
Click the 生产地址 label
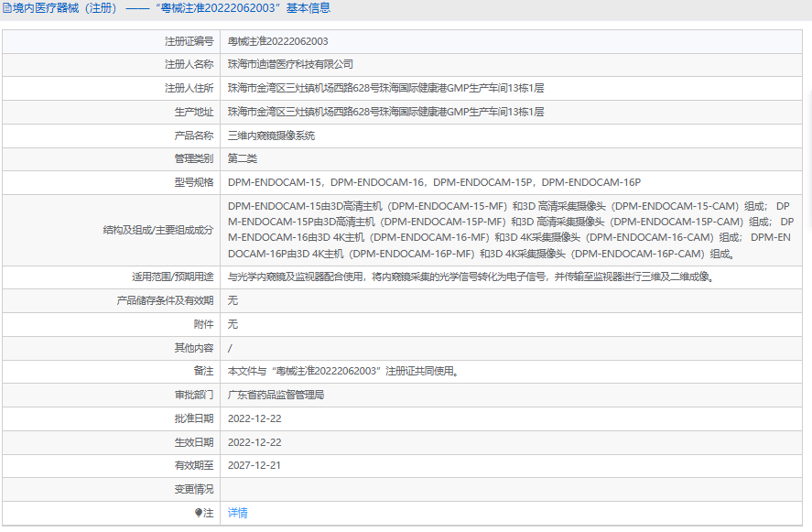(x=194, y=112)
